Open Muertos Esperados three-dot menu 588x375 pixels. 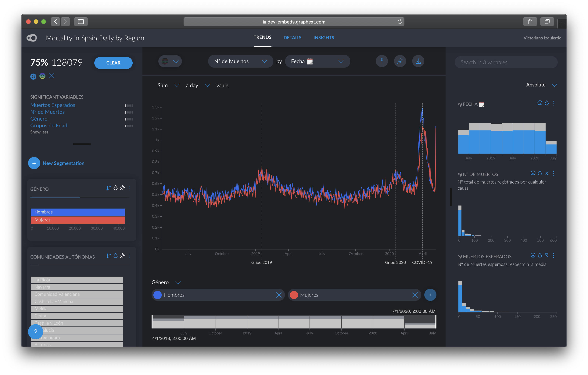tap(554, 256)
